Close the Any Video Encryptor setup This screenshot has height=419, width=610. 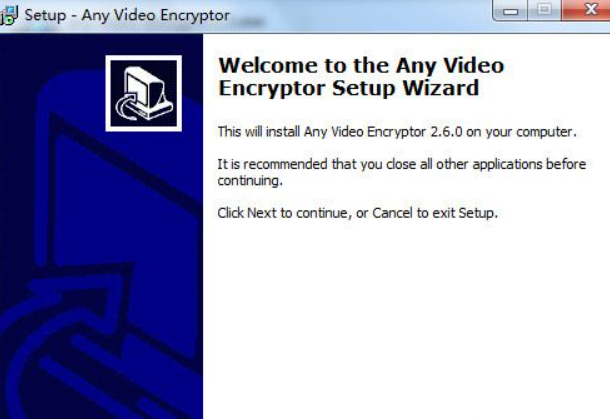point(586,10)
